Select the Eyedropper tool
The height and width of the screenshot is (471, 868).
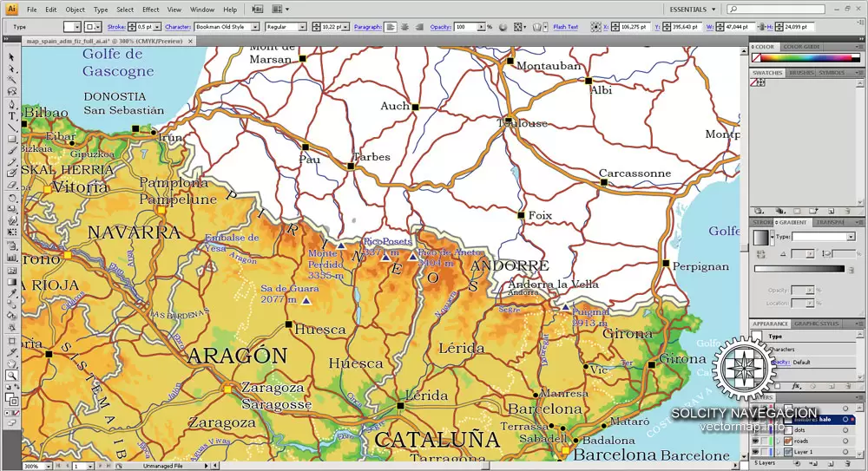pos(11,293)
